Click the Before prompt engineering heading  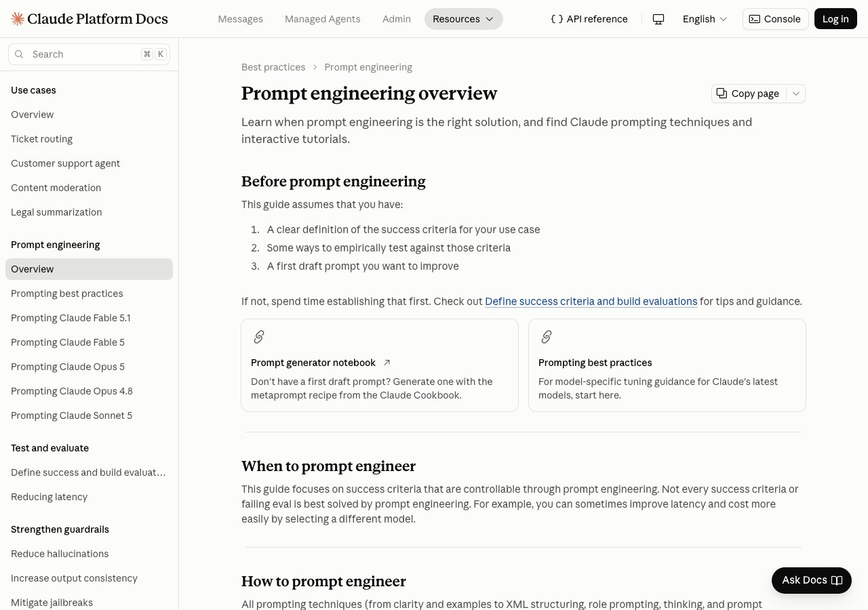[x=334, y=182]
